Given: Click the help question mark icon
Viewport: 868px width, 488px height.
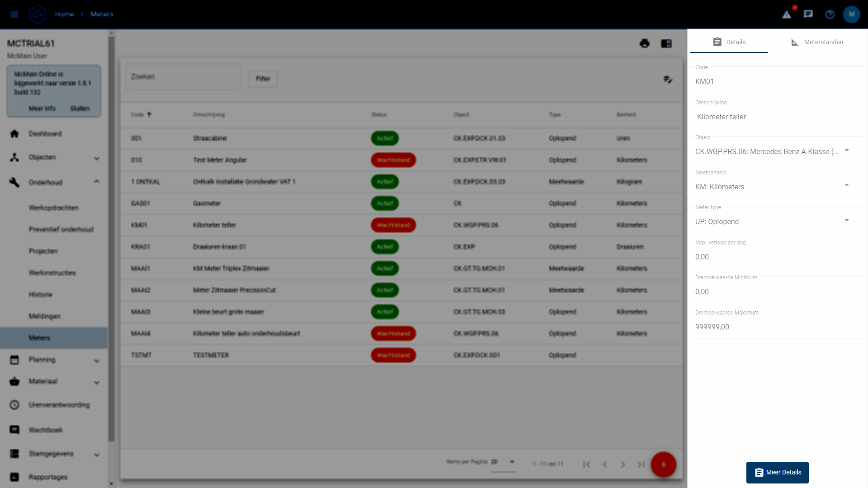Looking at the screenshot, I should pos(830,14).
